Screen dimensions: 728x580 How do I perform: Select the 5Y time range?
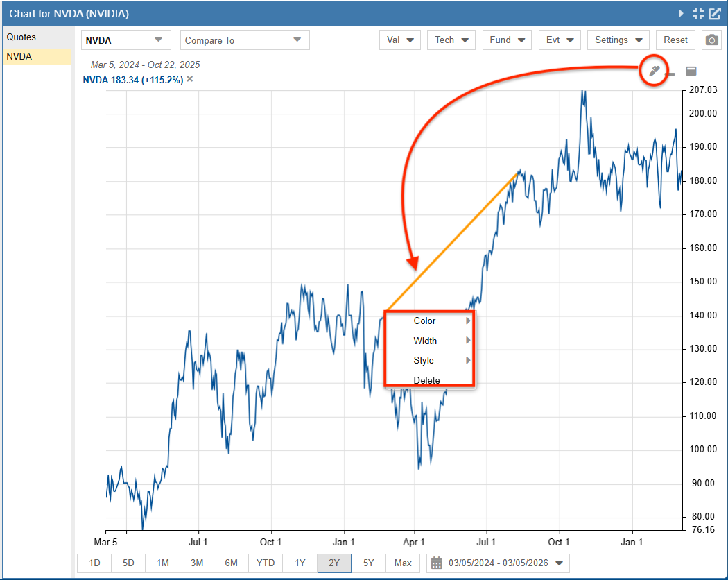pyautogui.click(x=369, y=563)
